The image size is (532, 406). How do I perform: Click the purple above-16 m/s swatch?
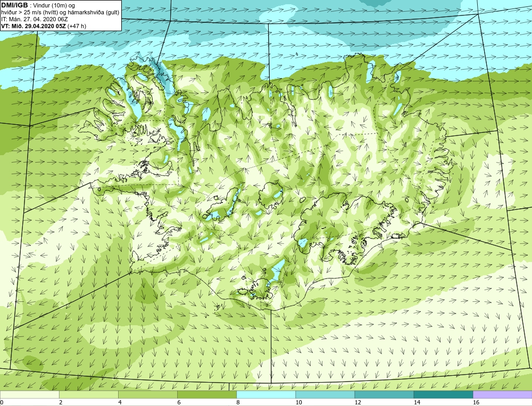pos(503,394)
